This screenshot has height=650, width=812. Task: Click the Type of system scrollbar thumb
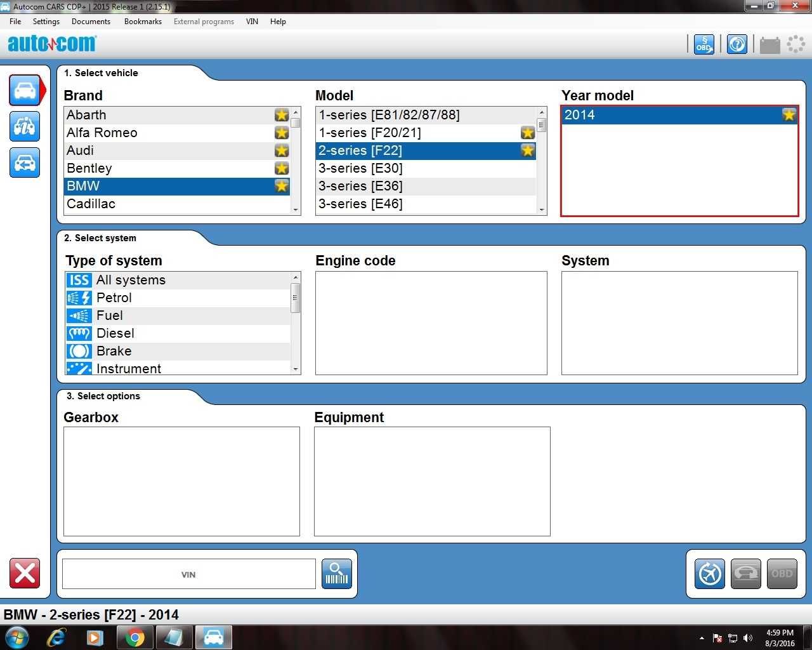[296, 298]
